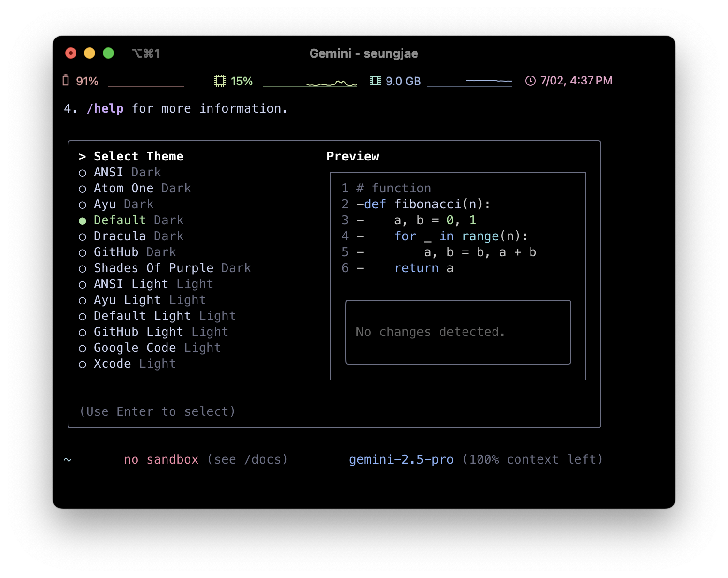Click the 9.0 GB memory value
The height and width of the screenshot is (578, 728).
coord(403,81)
